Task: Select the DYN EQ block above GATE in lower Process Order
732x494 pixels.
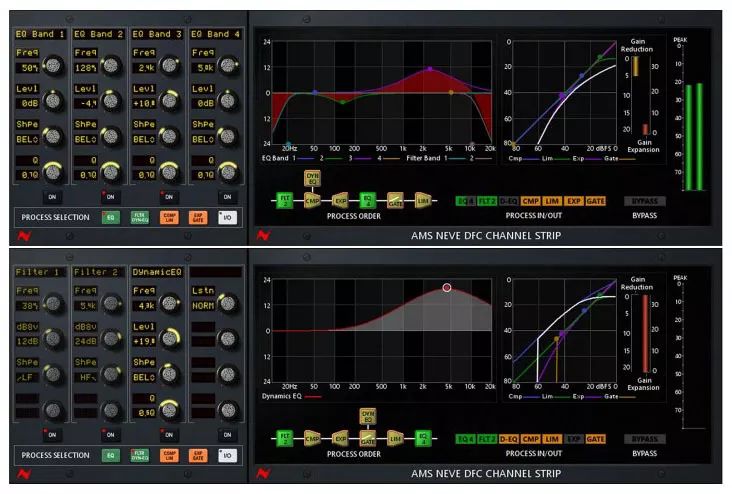Action: click(x=368, y=416)
